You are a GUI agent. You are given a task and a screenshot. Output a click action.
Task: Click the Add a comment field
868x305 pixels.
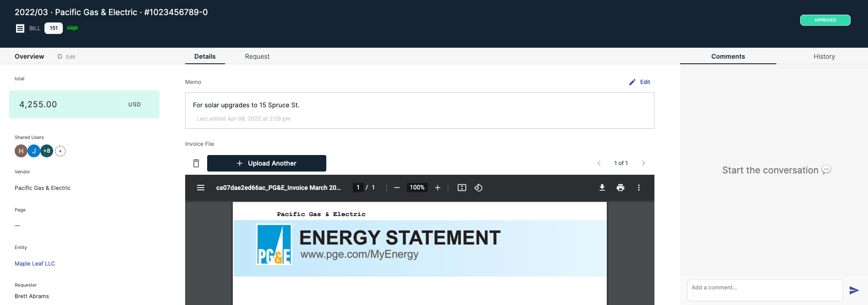[764, 290]
